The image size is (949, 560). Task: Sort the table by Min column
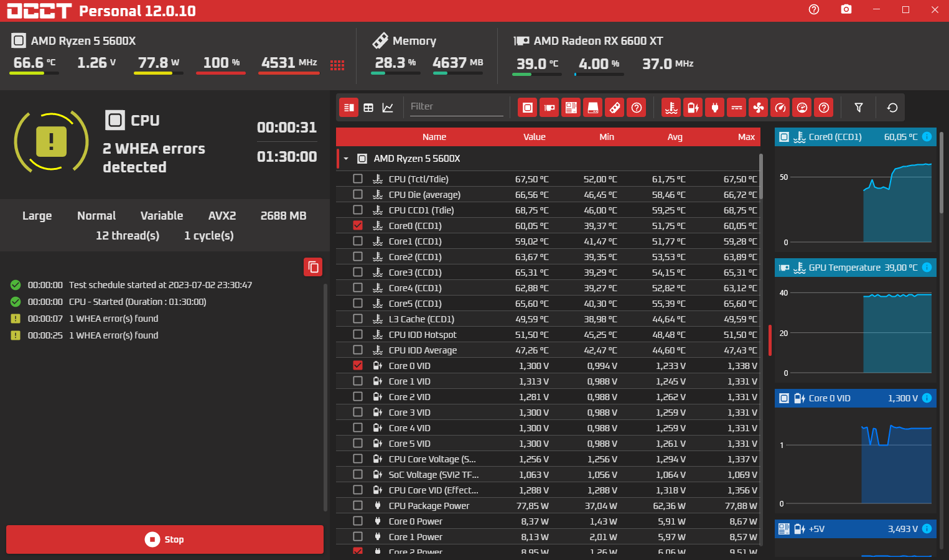click(607, 137)
